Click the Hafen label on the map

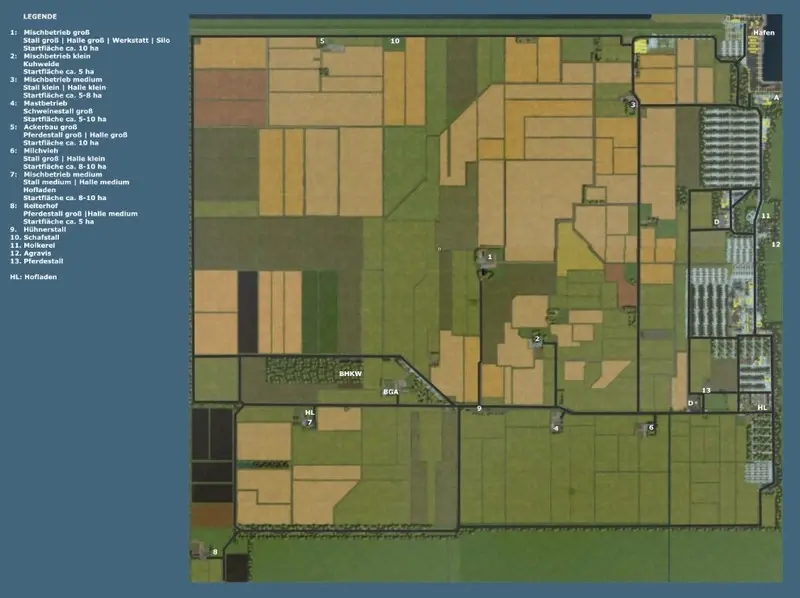point(764,33)
